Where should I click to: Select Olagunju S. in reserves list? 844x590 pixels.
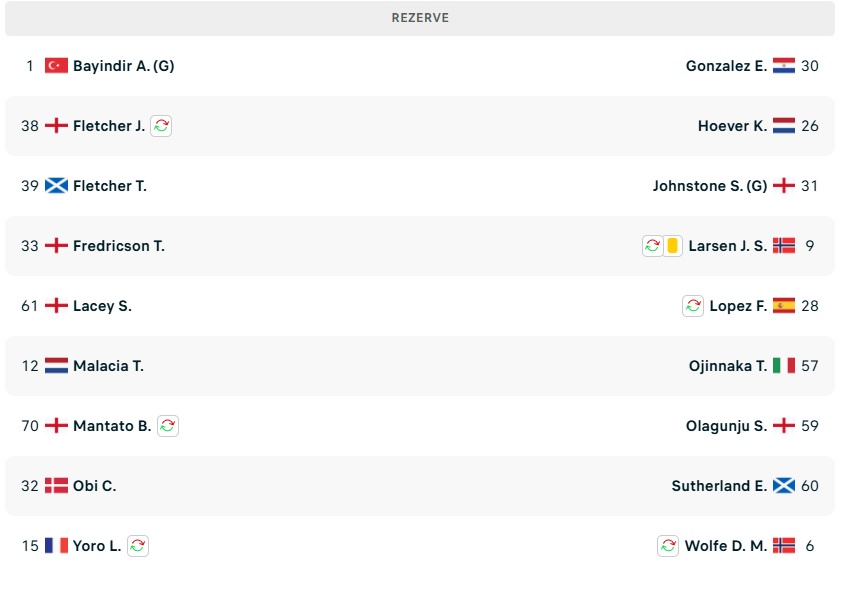[x=726, y=426]
